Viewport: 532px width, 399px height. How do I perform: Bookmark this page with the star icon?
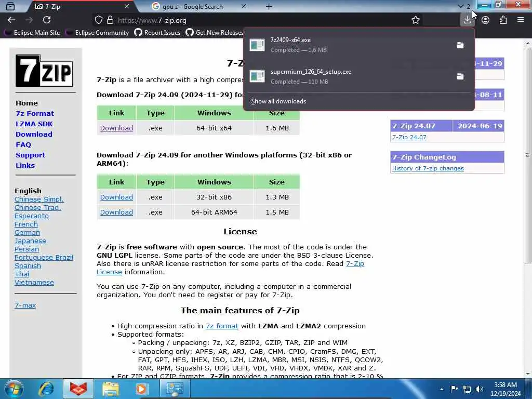click(415, 20)
